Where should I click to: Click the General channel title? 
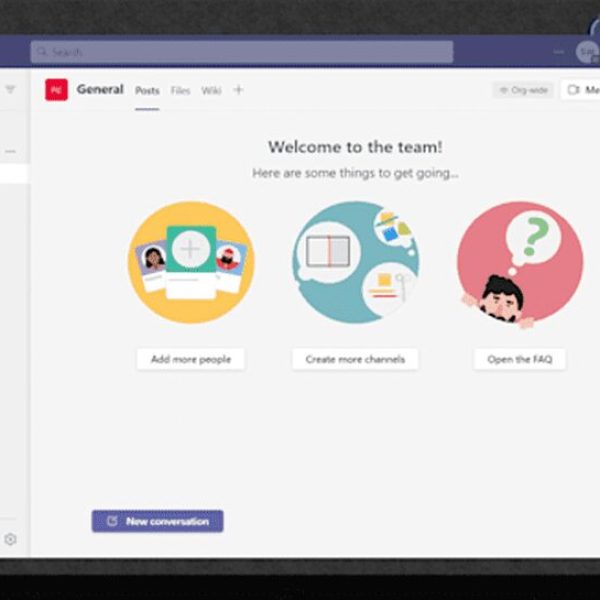(x=100, y=90)
